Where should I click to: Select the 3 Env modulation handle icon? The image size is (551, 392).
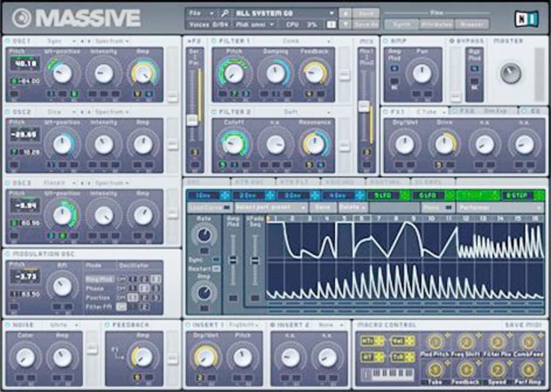click(x=315, y=196)
